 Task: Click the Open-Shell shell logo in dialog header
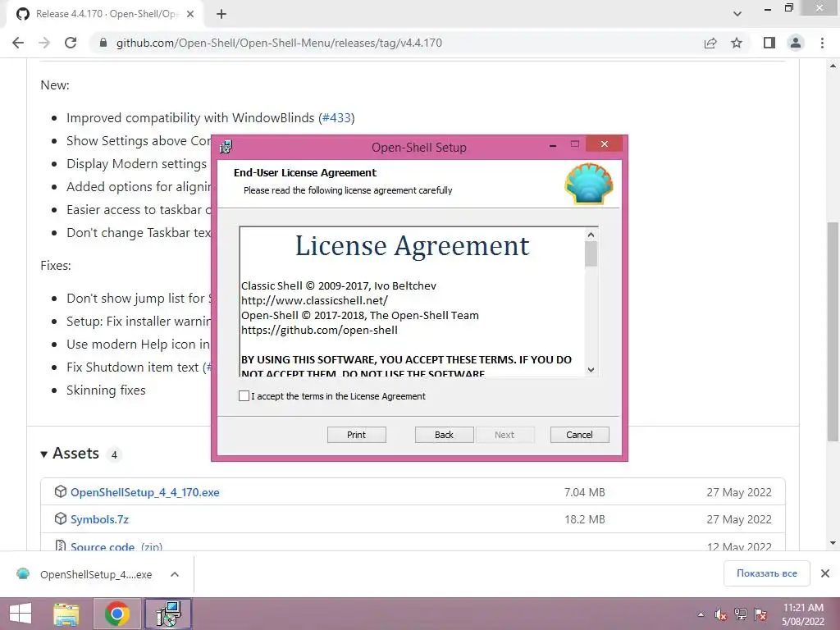pos(589,184)
